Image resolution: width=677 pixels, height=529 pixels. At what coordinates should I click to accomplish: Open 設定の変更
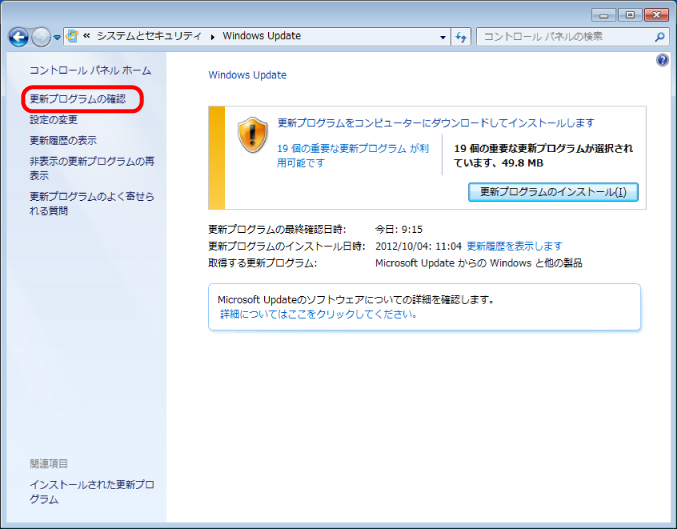click(x=54, y=120)
